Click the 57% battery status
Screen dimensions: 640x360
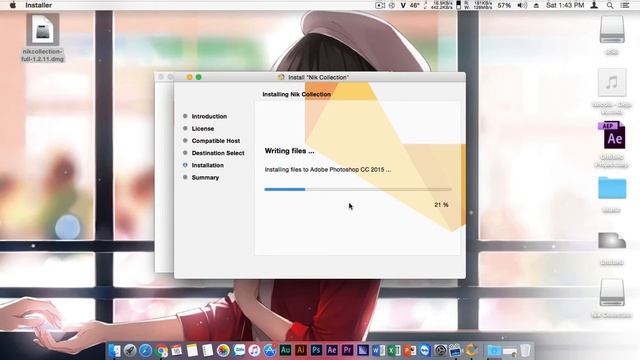click(x=504, y=5)
